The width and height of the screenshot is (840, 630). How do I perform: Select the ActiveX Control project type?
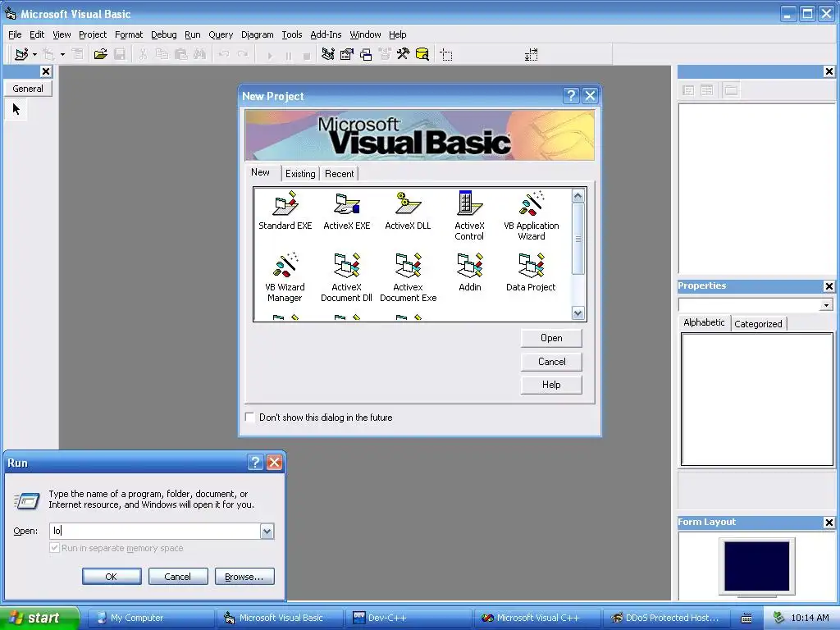469,216
